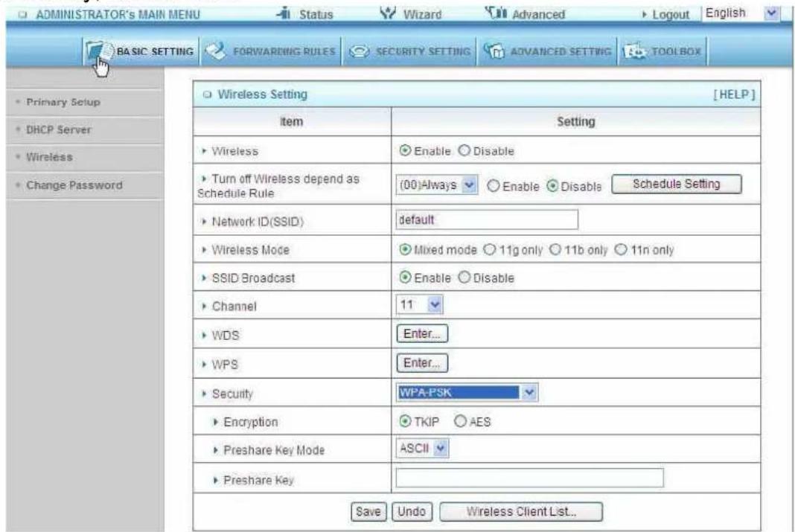
Task: Select 11n only wireless mode
Action: (621, 250)
